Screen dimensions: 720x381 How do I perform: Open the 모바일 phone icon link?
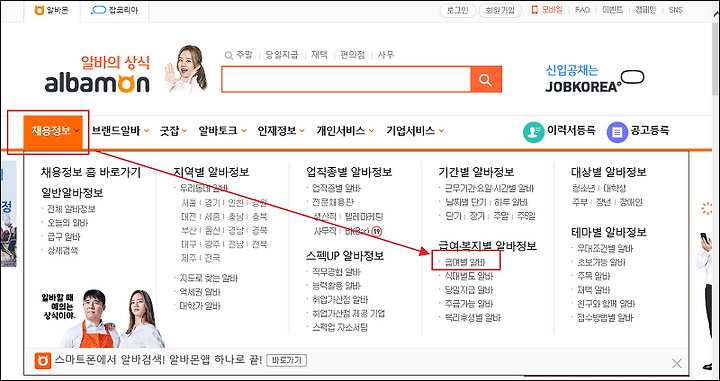click(x=546, y=10)
